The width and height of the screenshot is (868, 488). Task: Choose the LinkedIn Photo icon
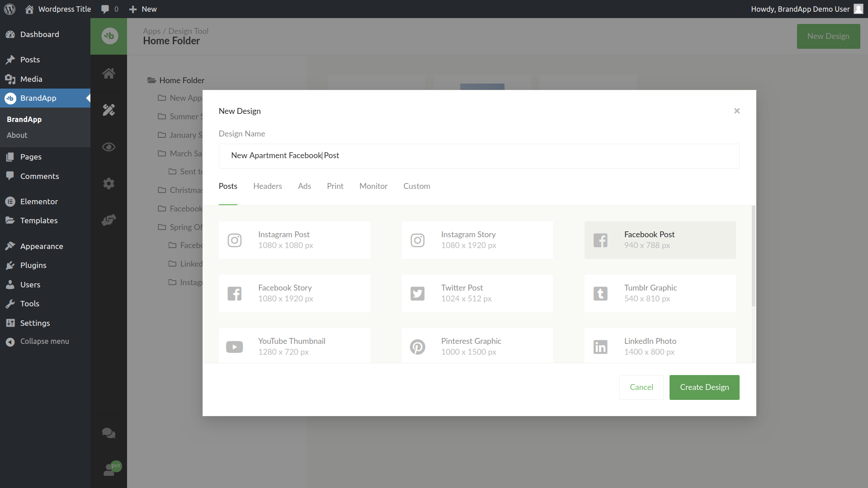click(600, 347)
